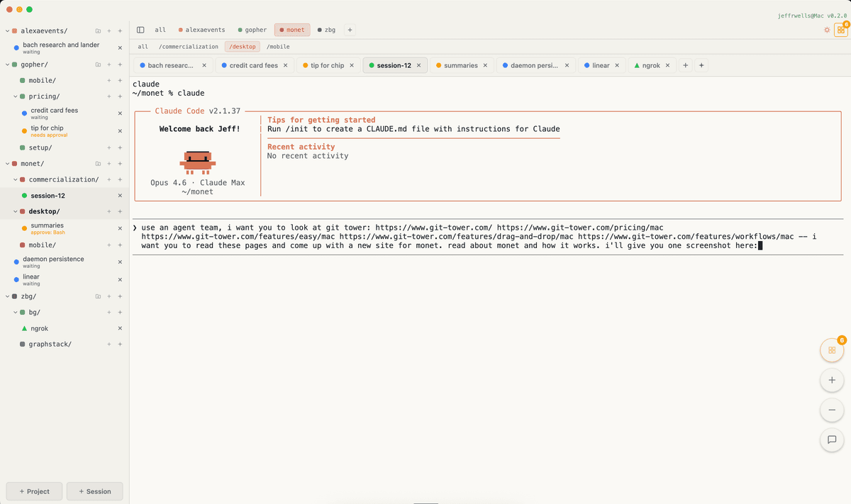Open the folder icon next to monet/
The width and height of the screenshot is (851, 504).
pyautogui.click(x=98, y=163)
